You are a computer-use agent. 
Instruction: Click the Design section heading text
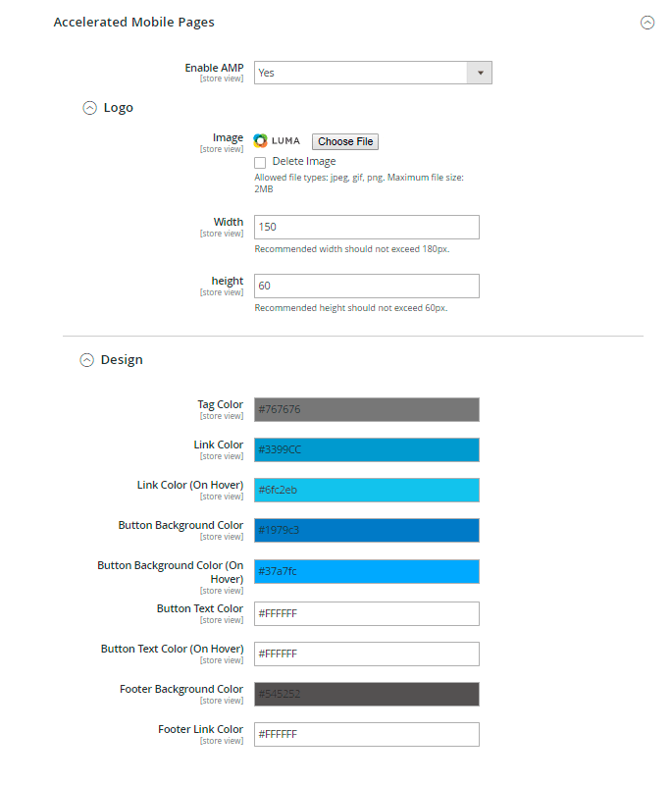122,360
